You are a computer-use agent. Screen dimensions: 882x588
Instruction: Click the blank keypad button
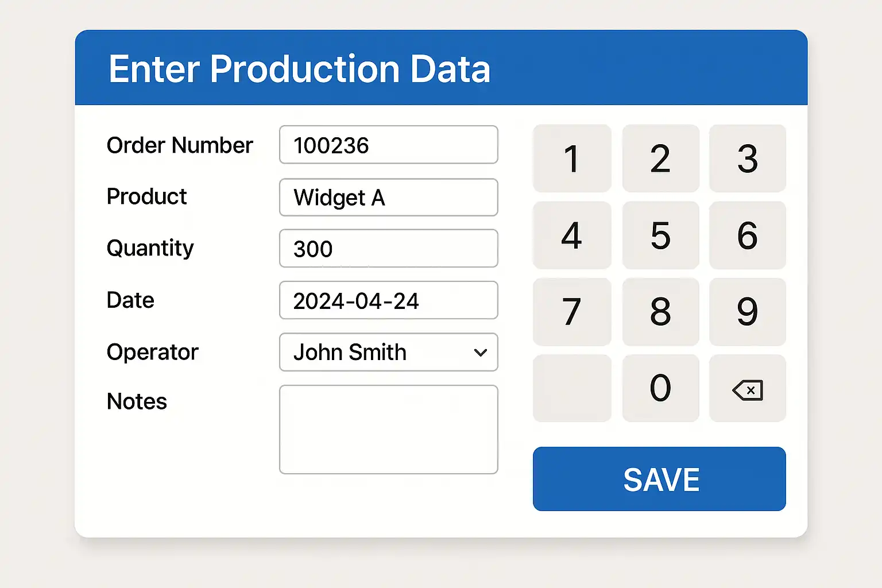point(572,388)
